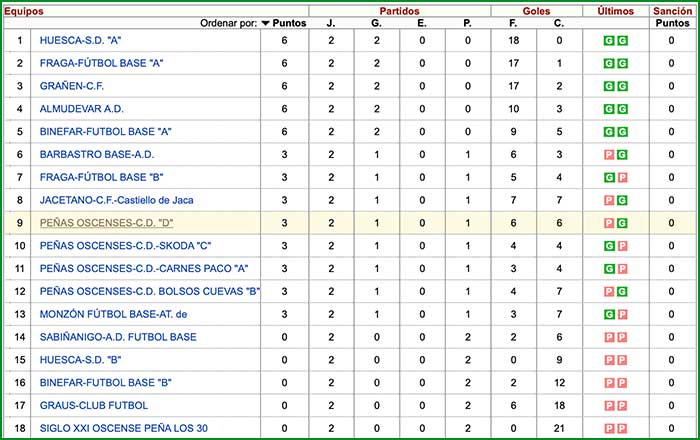Image resolution: width=700 pixels, height=440 pixels.
Task: Sort the table by the F. goals column
Action: tap(513, 23)
